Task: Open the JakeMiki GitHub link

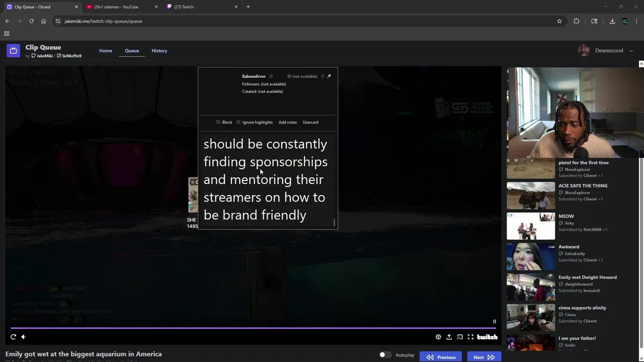Action: coord(42,56)
